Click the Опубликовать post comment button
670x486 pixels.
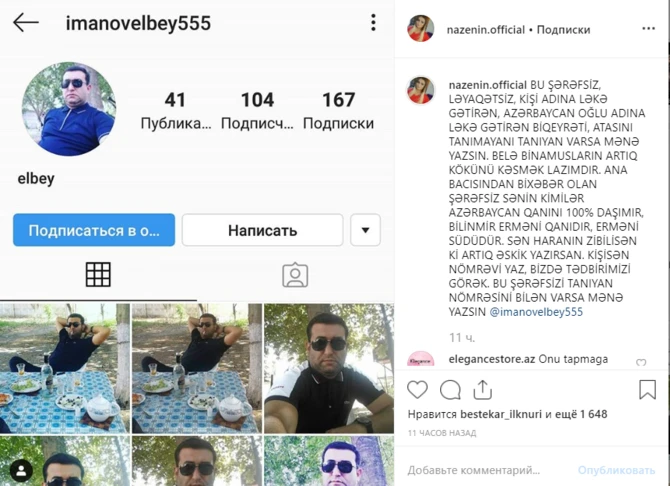pos(617,470)
